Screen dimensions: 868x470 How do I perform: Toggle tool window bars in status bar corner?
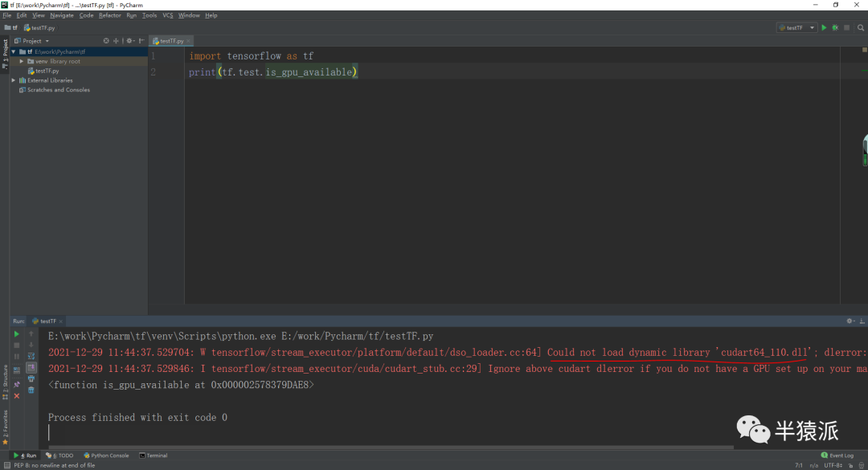[6, 465]
